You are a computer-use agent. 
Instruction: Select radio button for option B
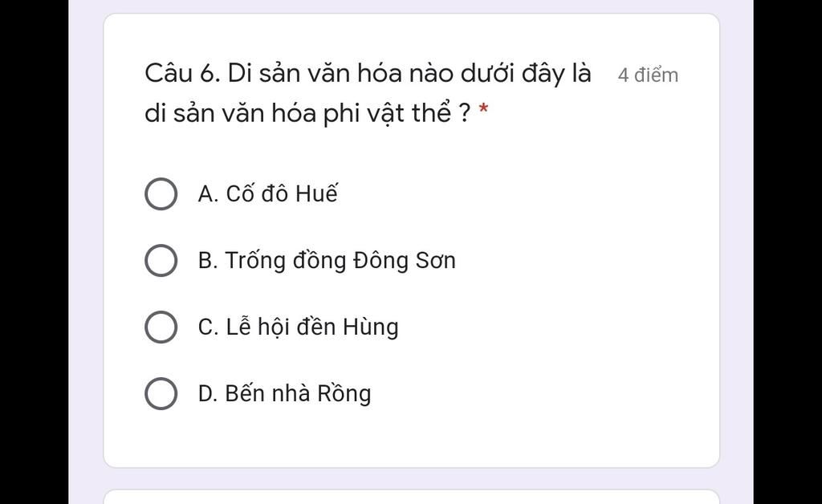coord(161,259)
